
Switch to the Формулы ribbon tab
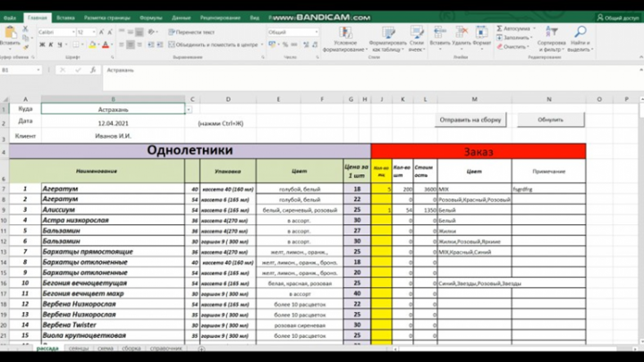click(151, 18)
